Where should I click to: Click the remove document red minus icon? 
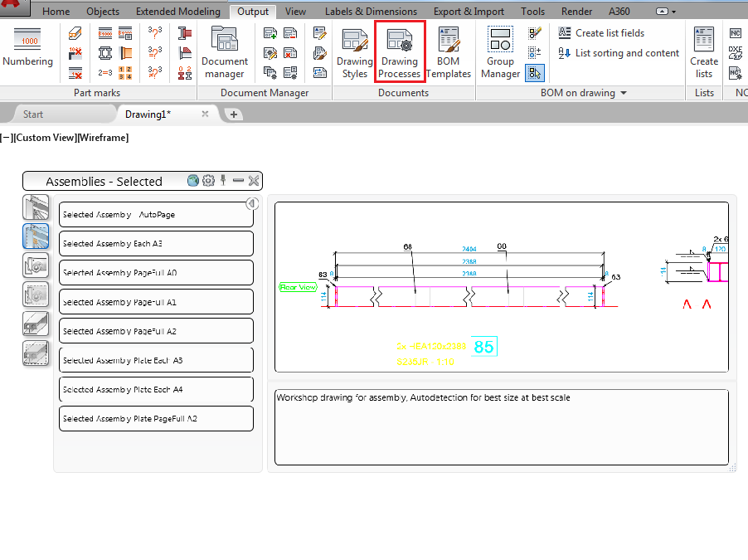(290, 33)
